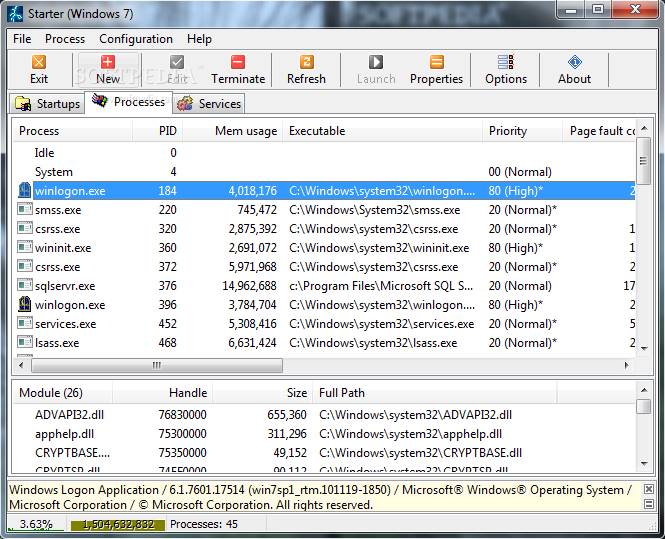This screenshot has height=539, width=665.
Task: Click icon of wininit.exe process
Action: pyautogui.click(x=25, y=247)
